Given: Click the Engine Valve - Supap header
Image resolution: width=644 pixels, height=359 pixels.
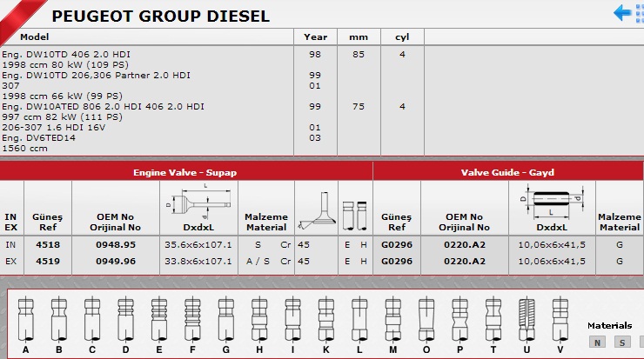Looking at the screenshot, I should click(x=185, y=172).
